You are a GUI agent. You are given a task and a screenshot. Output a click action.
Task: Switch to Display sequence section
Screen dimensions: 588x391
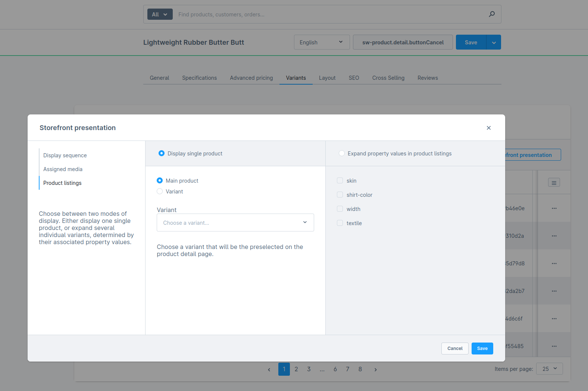click(x=65, y=155)
